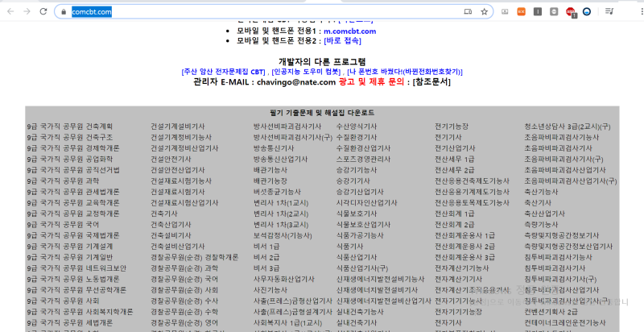
Task: Open 컨테이너크레인운전기능사 entry
Action: tap(565, 323)
